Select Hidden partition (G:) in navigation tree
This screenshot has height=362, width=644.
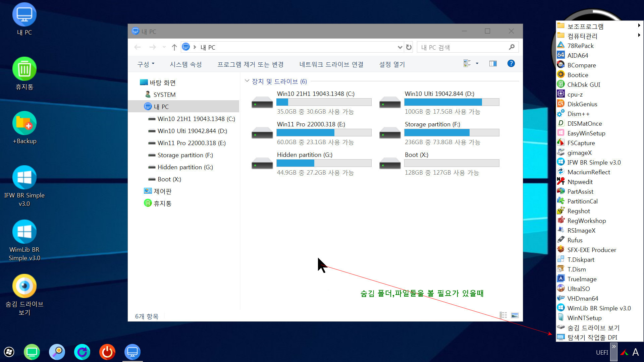pos(185,167)
